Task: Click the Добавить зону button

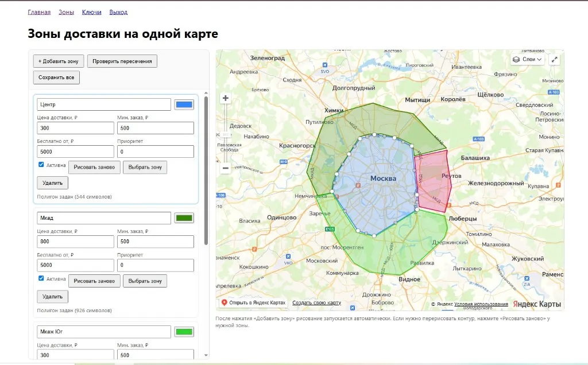Action: click(59, 61)
